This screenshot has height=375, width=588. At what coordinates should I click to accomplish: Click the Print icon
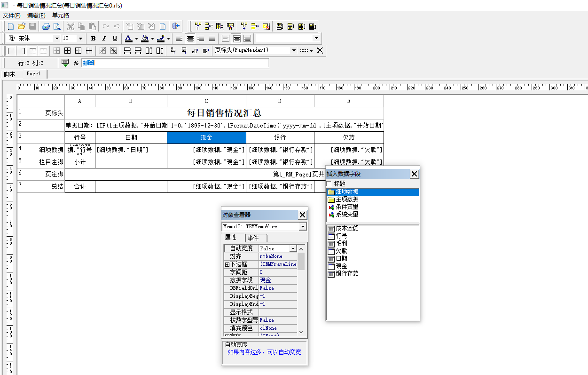pos(46,26)
